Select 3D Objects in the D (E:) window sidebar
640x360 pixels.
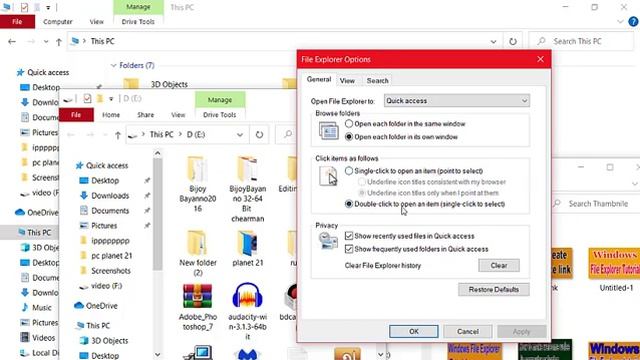coord(104,340)
